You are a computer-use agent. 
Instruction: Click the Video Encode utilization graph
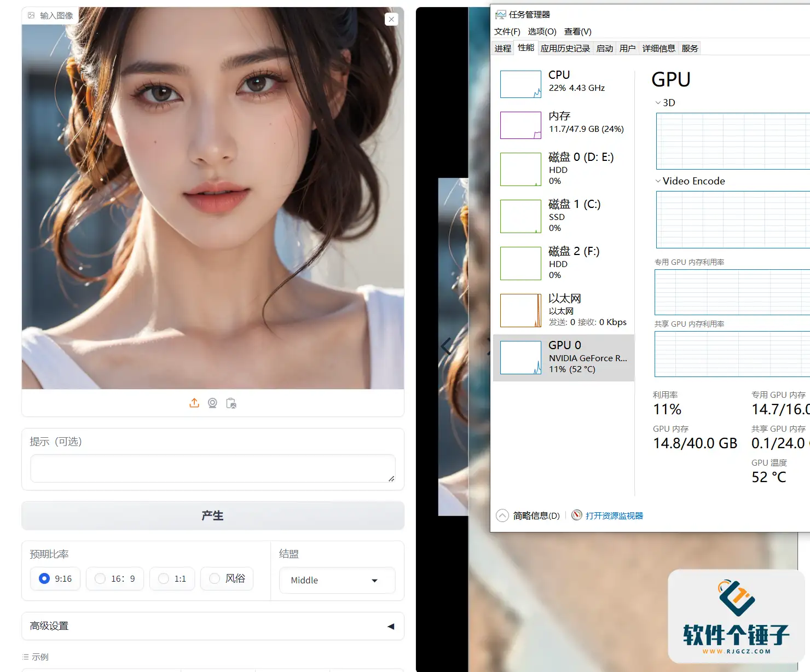pos(733,219)
